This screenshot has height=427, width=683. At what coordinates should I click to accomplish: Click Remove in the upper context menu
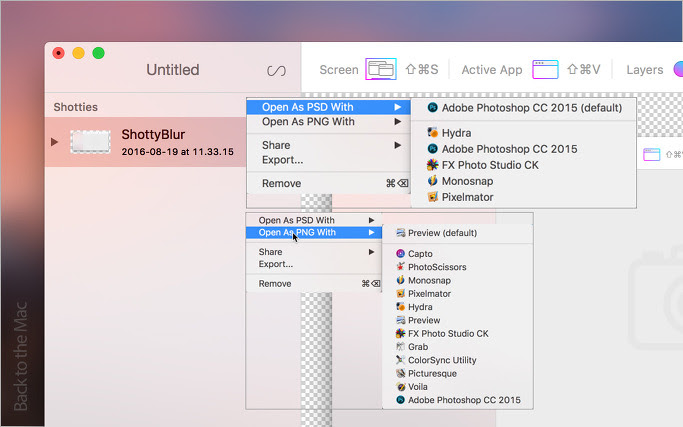tap(328, 183)
